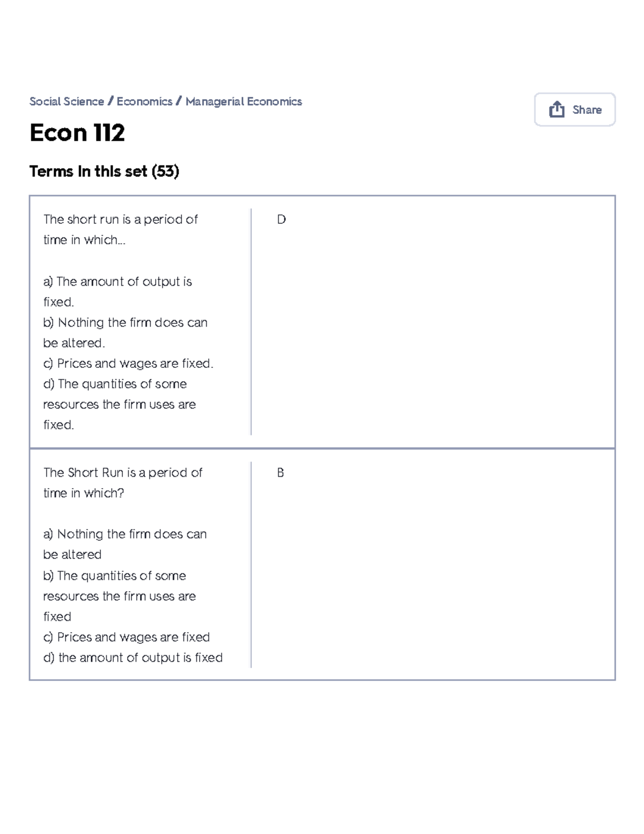Select the second Short Run flashcard
Viewport: 644px width, 834px height.
[x=323, y=563]
